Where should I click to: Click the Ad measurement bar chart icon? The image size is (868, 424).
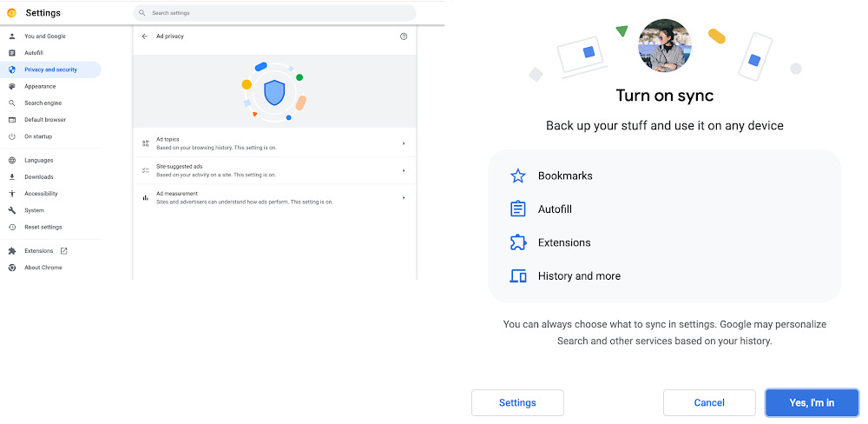tap(146, 197)
